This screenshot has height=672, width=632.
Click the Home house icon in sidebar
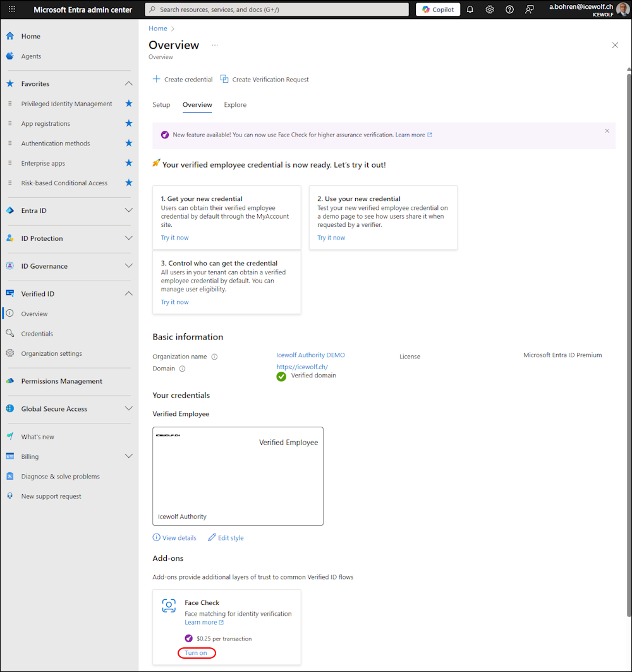tap(10, 36)
